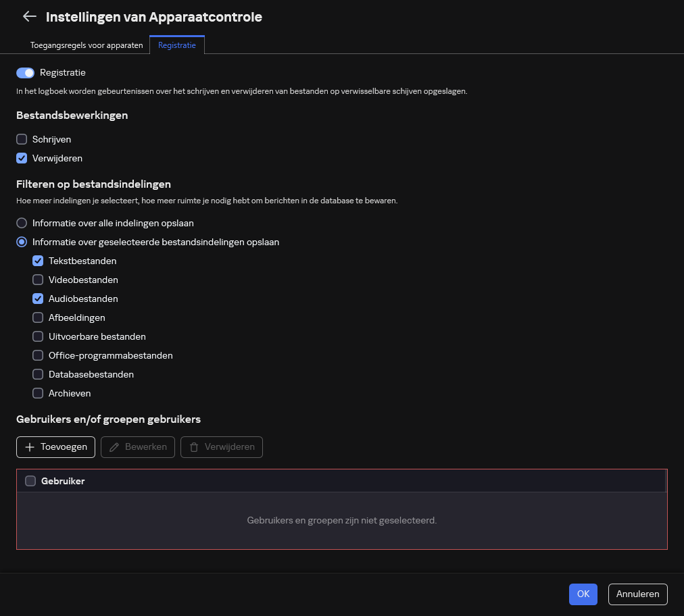Enable the Schrijven checkbox
The width and height of the screenshot is (684, 616).
(22, 139)
